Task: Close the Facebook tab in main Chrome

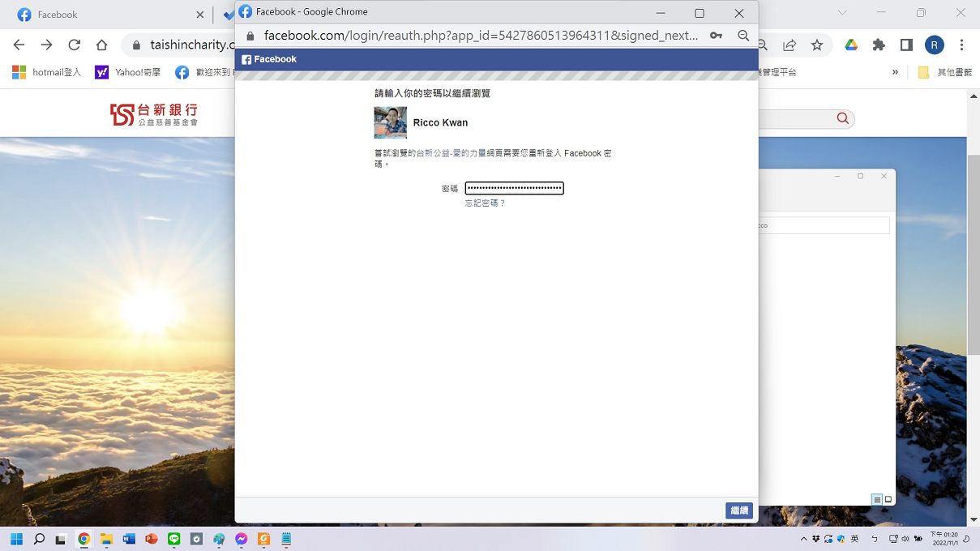Action: 200,15
